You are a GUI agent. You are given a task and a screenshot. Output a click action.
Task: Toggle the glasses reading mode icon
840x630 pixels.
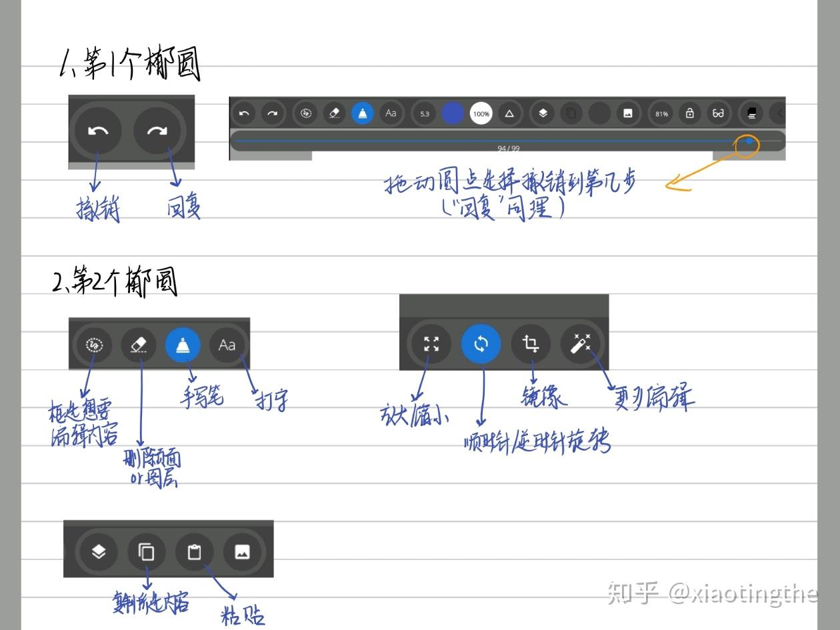click(x=718, y=114)
